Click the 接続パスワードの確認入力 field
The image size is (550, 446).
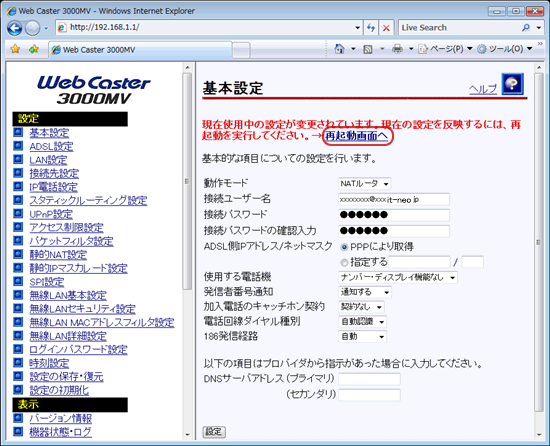pos(394,231)
